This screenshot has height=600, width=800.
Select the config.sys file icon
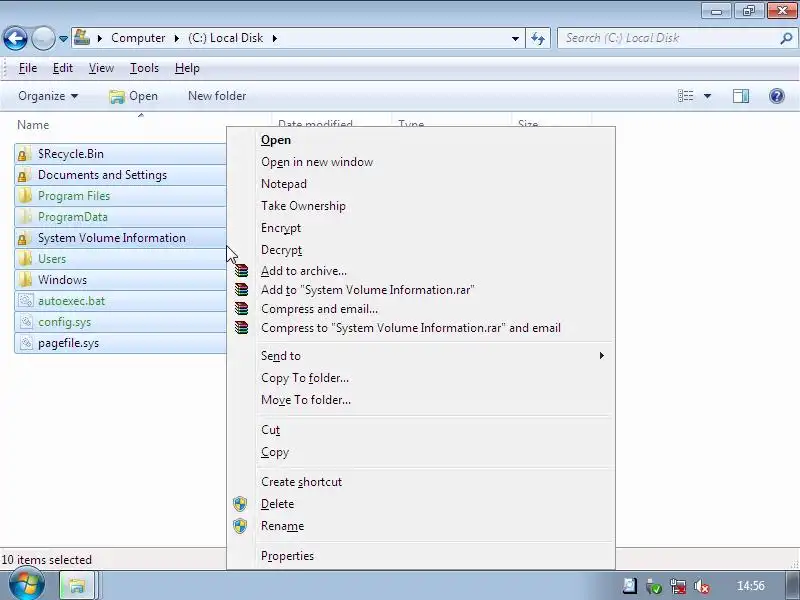point(25,322)
